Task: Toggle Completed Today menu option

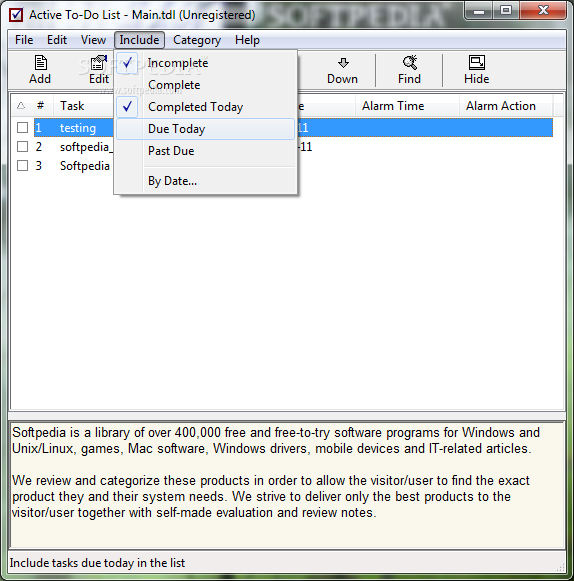Action: click(206, 107)
